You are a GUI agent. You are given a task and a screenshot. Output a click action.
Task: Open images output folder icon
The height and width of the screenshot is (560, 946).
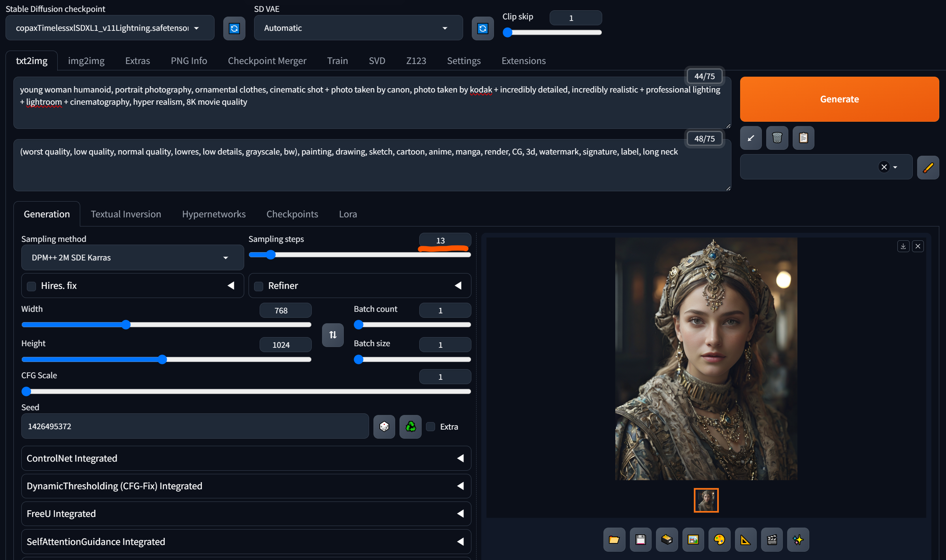point(614,539)
